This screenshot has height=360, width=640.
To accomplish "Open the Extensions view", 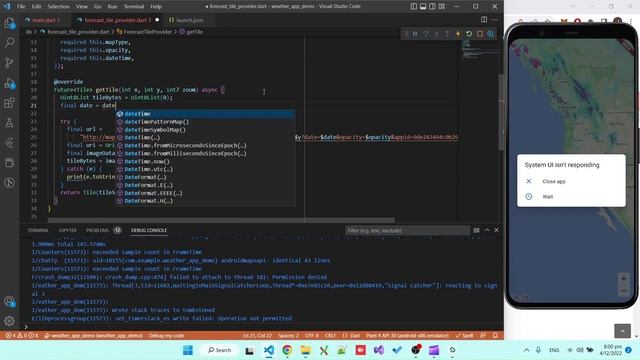I will [x=9, y=103].
